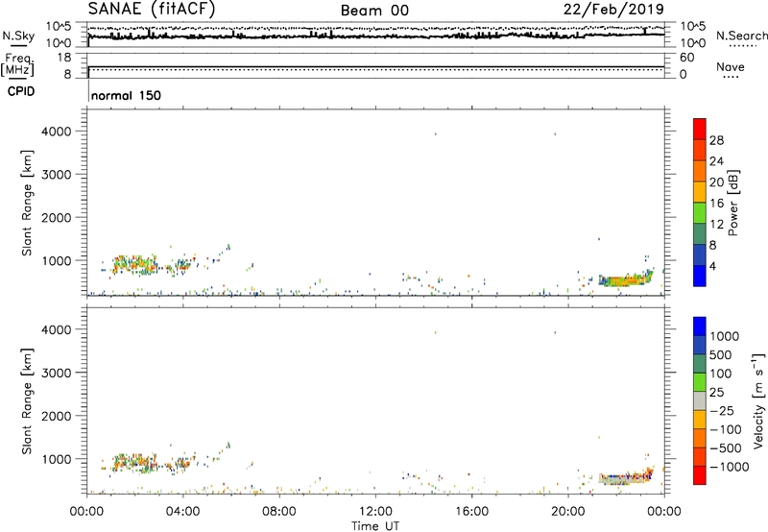Click the Nave legend label
Screen dimensions: 768x532
click(731, 66)
